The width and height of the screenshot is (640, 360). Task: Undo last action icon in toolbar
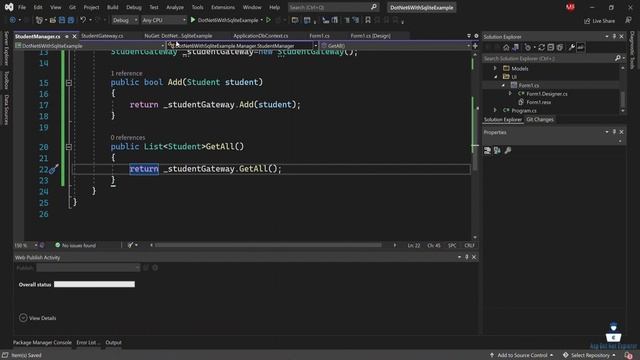83,20
